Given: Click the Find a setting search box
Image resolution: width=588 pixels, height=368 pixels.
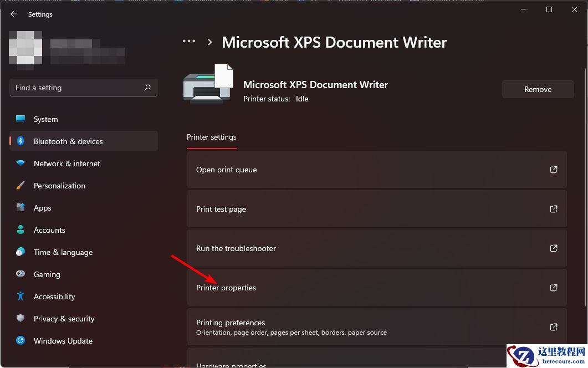Looking at the screenshot, I should (x=83, y=87).
